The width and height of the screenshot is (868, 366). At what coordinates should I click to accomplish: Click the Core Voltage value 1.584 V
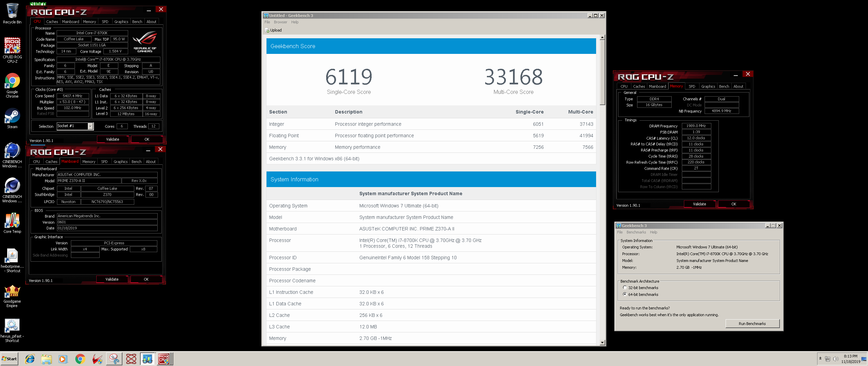coord(115,52)
